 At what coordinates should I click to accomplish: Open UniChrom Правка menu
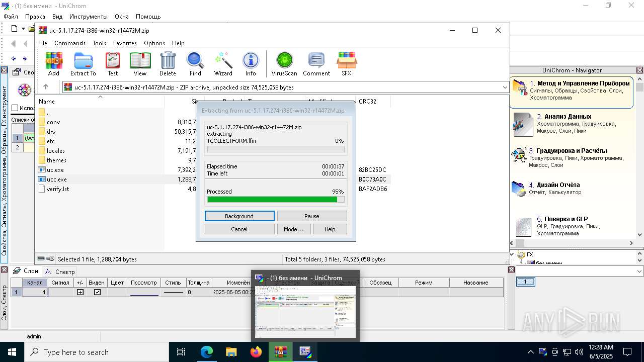pos(35,17)
